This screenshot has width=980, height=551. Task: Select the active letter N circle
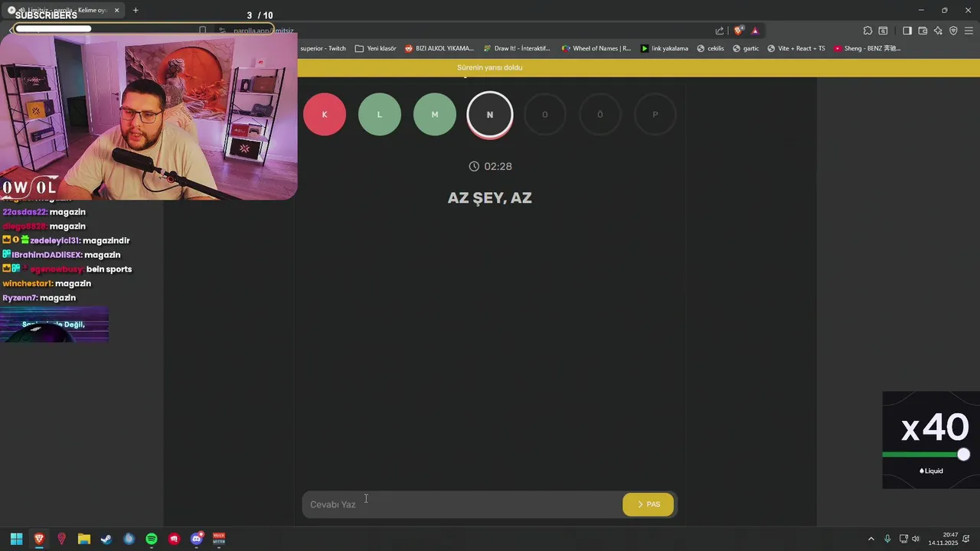coord(490,115)
